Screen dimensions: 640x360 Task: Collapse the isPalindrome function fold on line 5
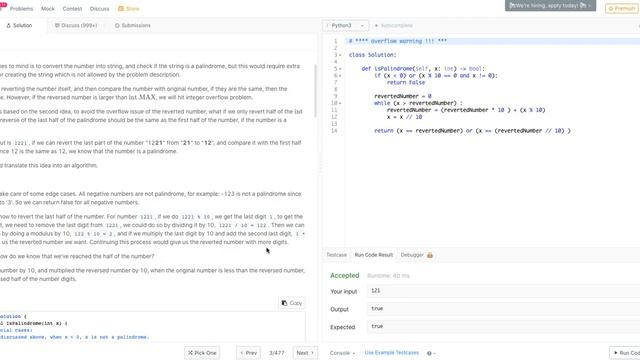tap(340, 69)
